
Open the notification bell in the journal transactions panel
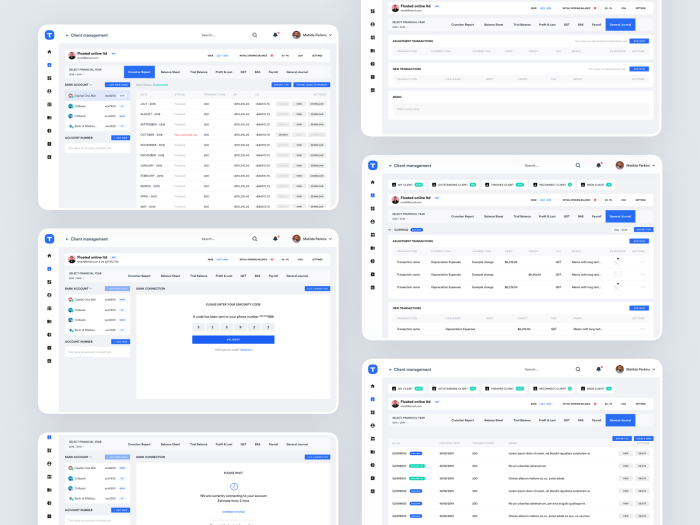coord(599,165)
